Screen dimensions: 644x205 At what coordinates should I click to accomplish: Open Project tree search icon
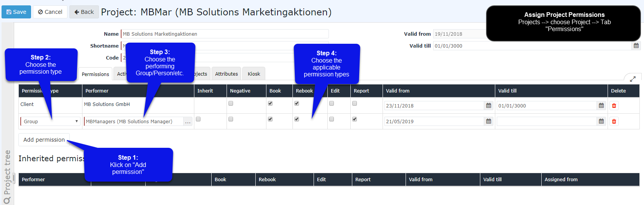[x=7, y=200]
